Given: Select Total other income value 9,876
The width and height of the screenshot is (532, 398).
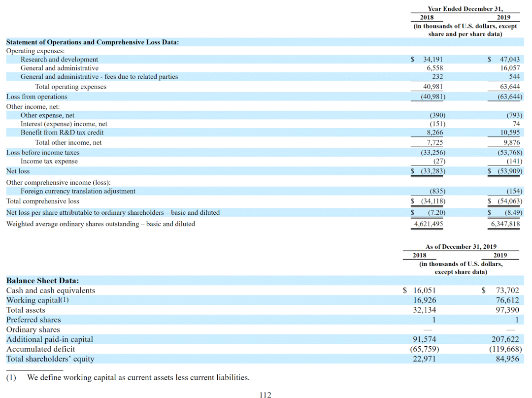Looking at the screenshot, I should (511, 142).
